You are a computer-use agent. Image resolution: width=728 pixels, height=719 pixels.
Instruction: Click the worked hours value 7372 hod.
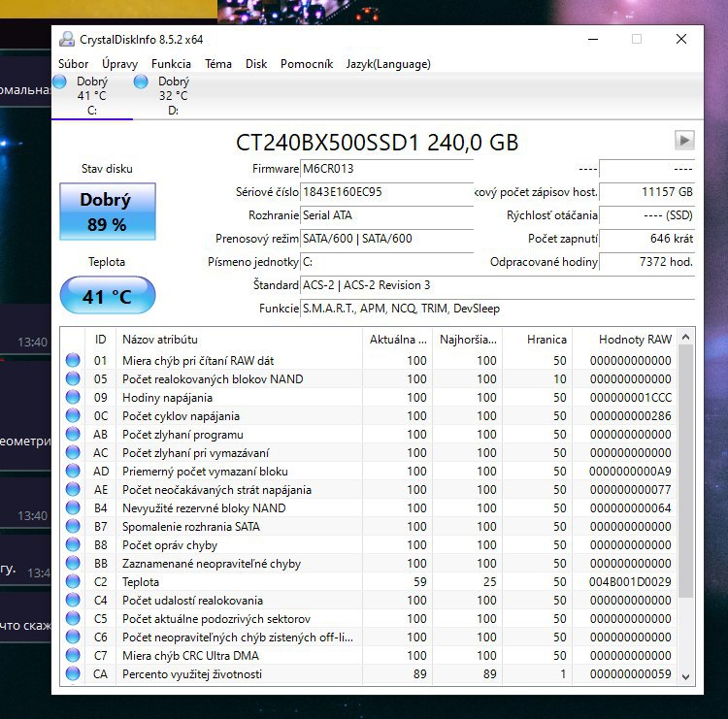click(646, 261)
